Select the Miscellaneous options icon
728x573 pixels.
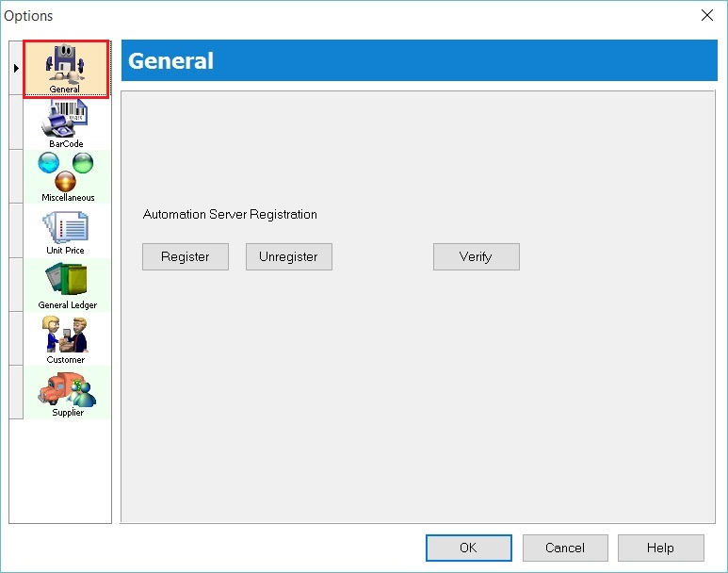66,176
